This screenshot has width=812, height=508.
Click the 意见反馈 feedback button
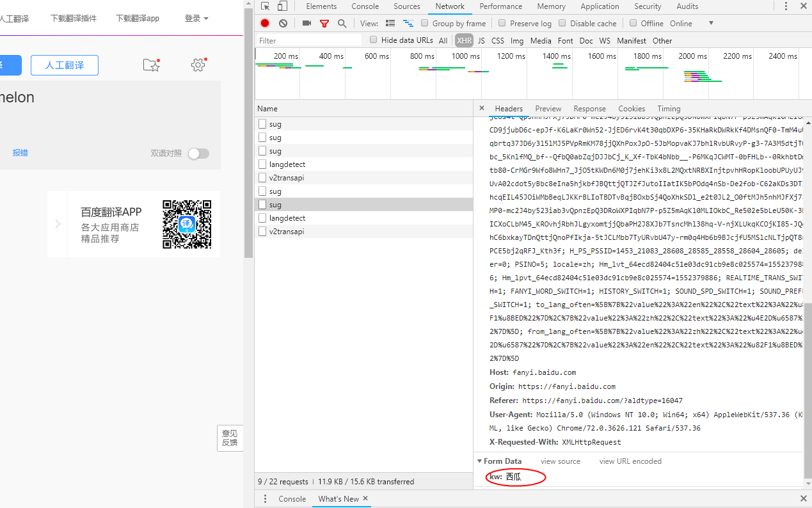(230, 438)
